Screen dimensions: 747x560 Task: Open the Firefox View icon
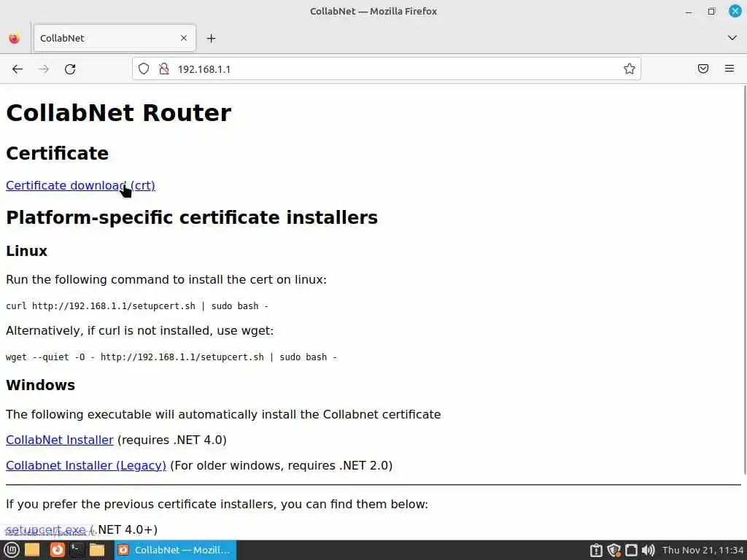tap(15, 38)
